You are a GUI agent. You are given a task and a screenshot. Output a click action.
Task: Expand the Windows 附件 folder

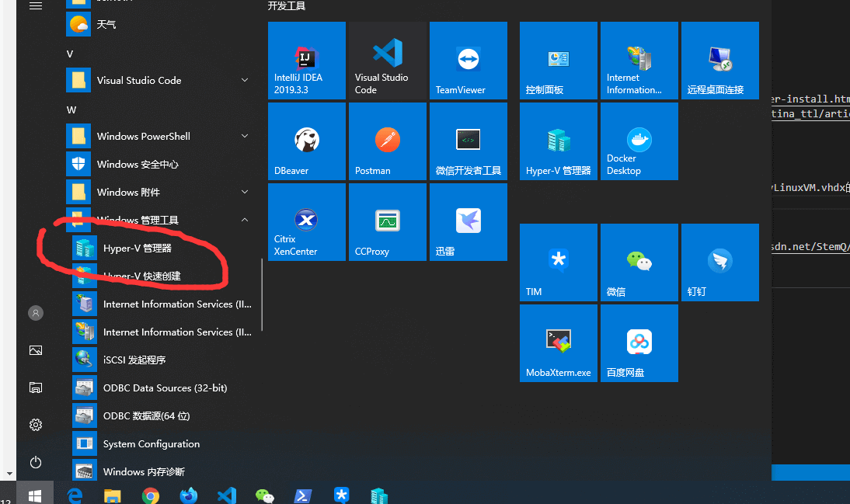pyautogui.click(x=245, y=192)
